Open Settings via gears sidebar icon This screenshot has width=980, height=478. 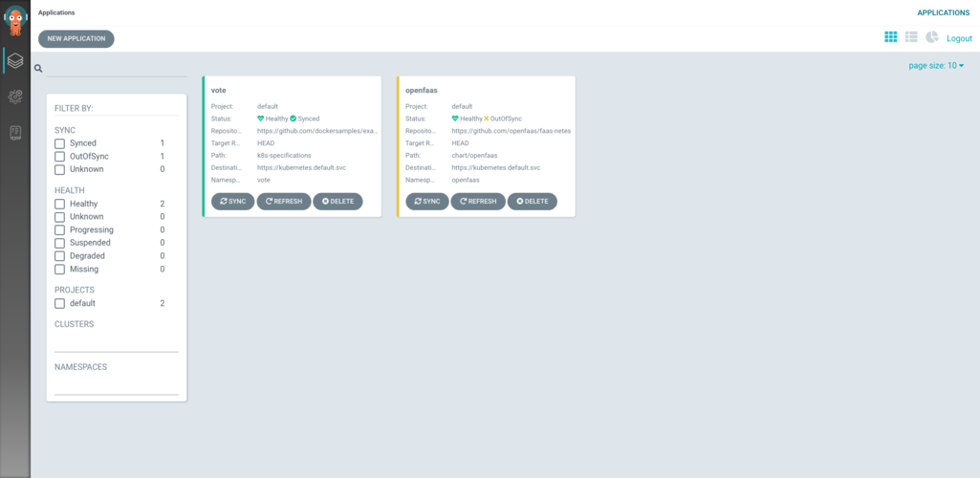coord(15,97)
